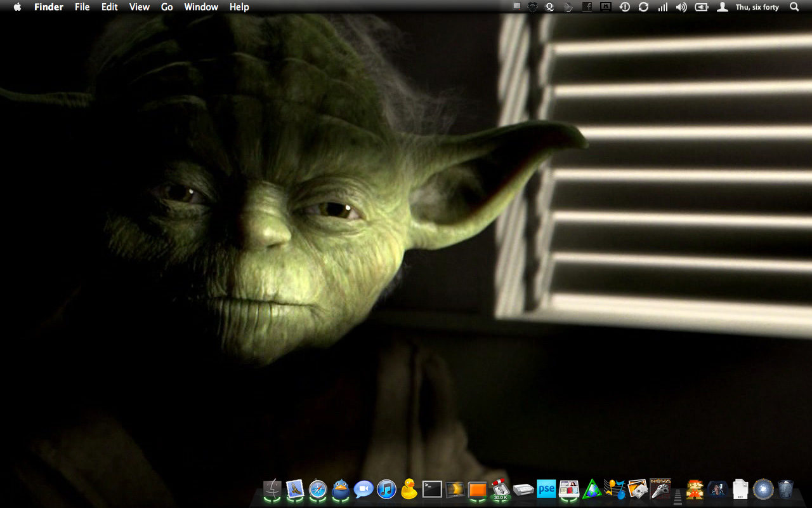This screenshot has height=508, width=812.
Task: Open the user account switcher icon
Action: pos(722,7)
